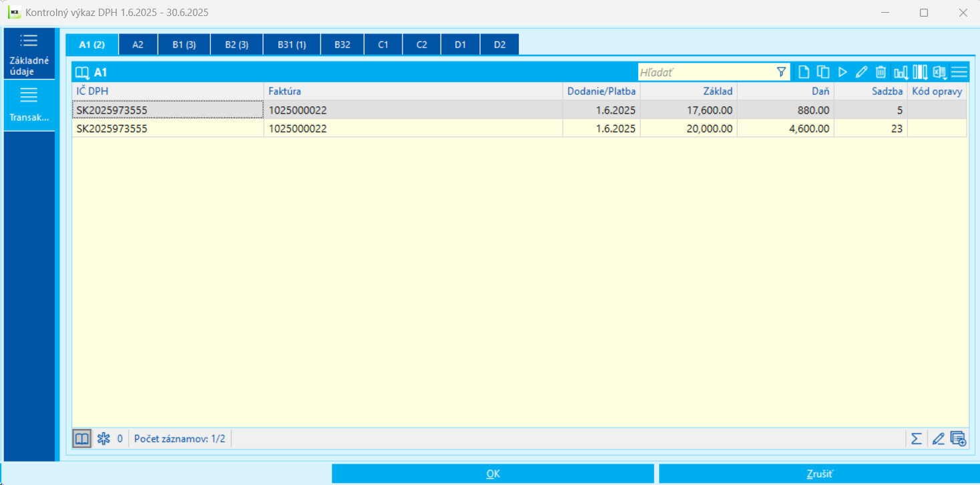
Task: Click the book icon next to the A1 title
Action: pyautogui.click(x=82, y=72)
